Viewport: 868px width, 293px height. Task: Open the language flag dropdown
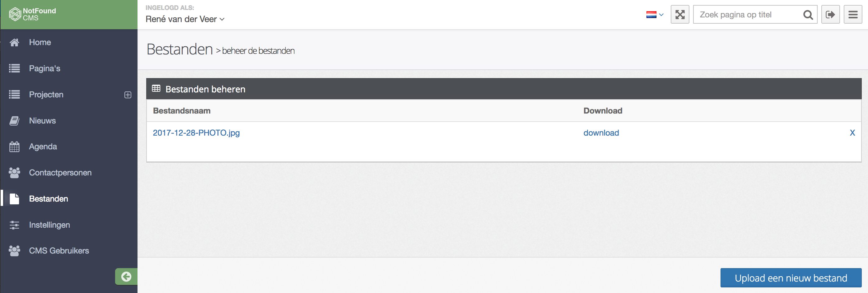click(654, 15)
